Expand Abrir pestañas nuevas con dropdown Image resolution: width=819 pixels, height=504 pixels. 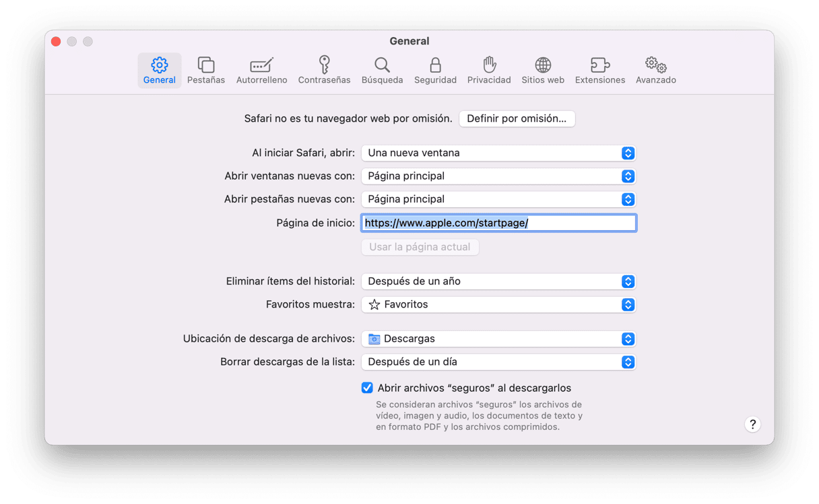(x=498, y=199)
